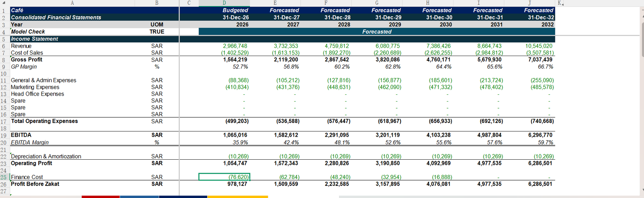Select column J header

[529, 3]
